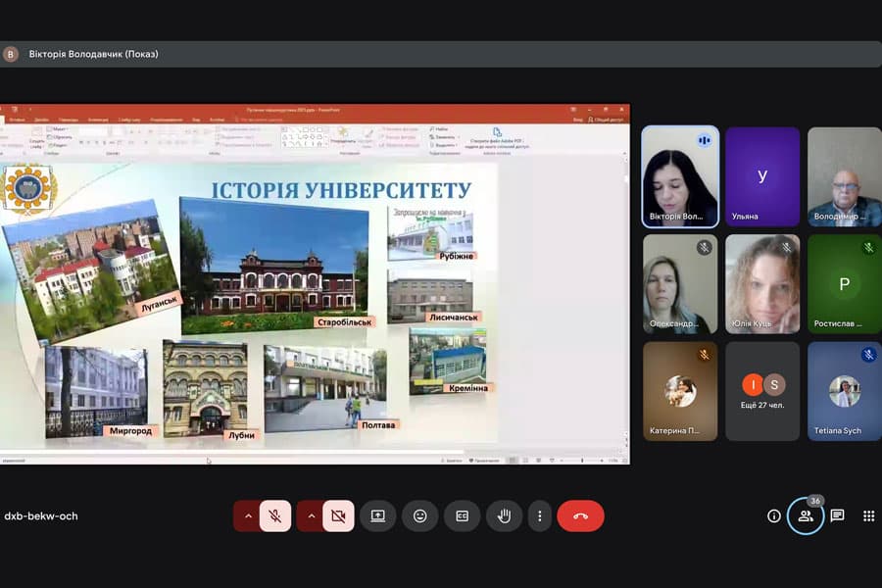
Task: Click the Лубни label on the slide
Action: tap(242, 435)
